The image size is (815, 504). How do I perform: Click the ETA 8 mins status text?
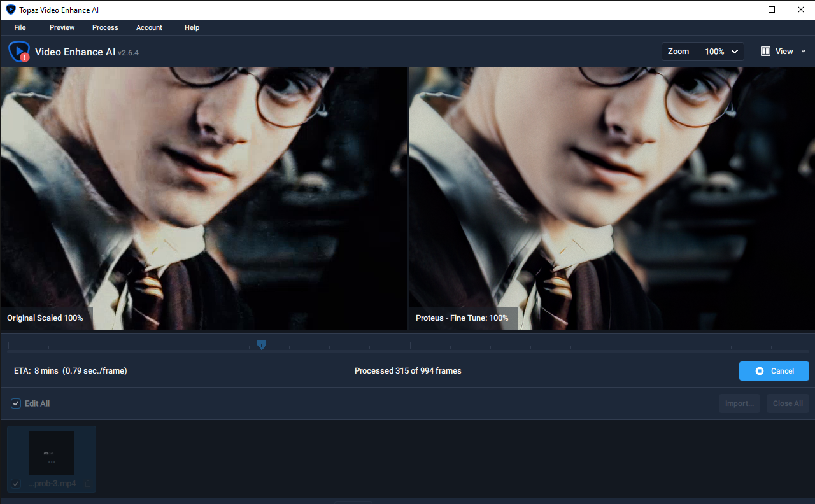pos(71,371)
